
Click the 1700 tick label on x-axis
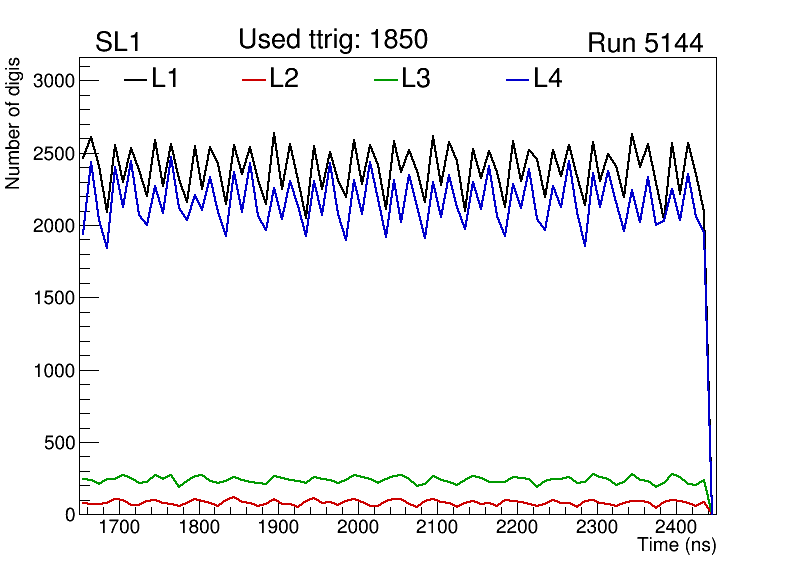(x=119, y=527)
